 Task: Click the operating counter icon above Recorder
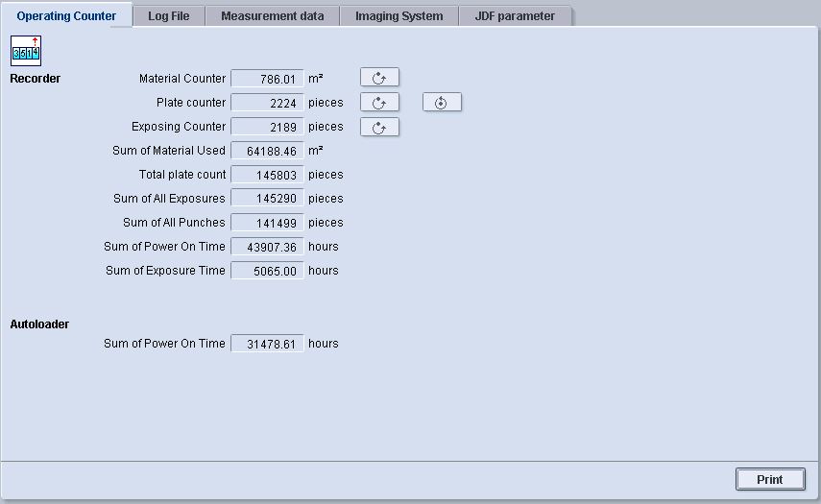pos(26,50)
